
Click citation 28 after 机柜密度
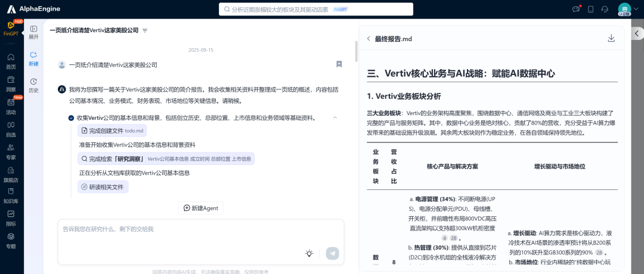(453, 238)
